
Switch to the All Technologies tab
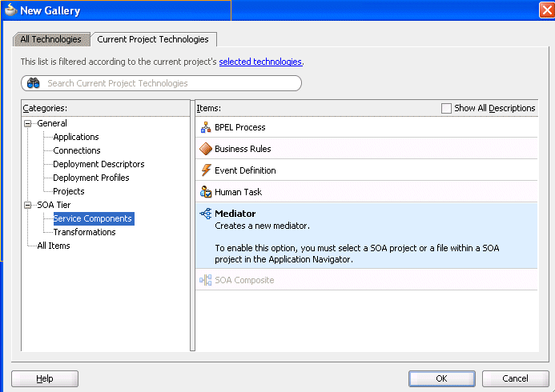point(50,39)
